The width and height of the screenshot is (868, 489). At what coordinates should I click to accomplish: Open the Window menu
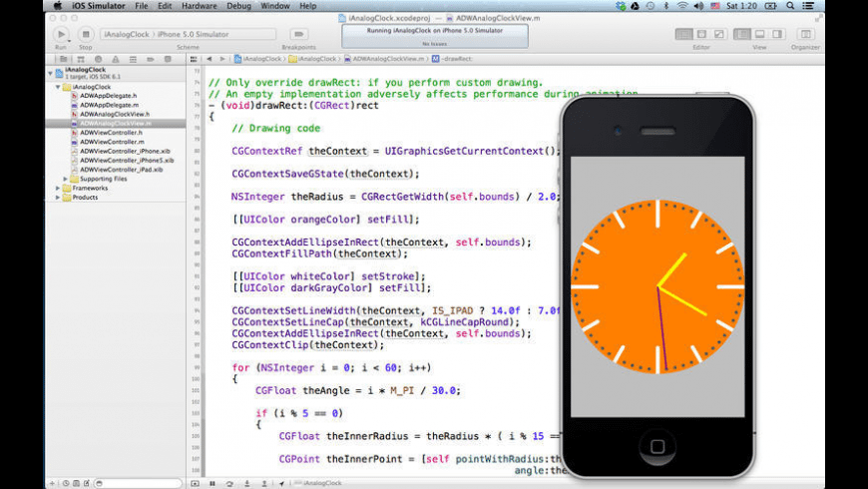point(275,6)
